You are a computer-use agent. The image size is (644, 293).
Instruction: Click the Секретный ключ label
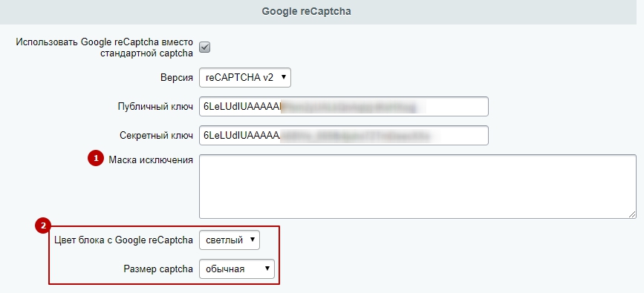coord(156,136)
